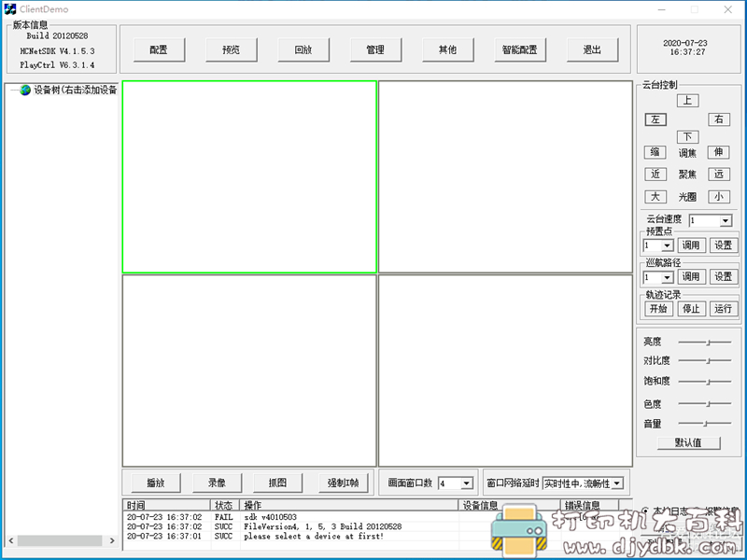Click the globe icon in device tree
The width and height of the screenshot is (747, 560).
pos(25,90)
